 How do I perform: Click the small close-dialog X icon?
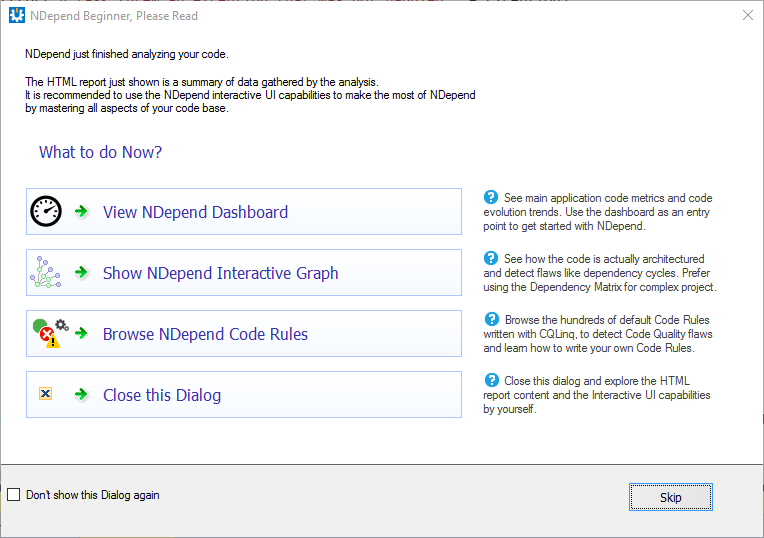pyautogui.click(x=45, y=394)
